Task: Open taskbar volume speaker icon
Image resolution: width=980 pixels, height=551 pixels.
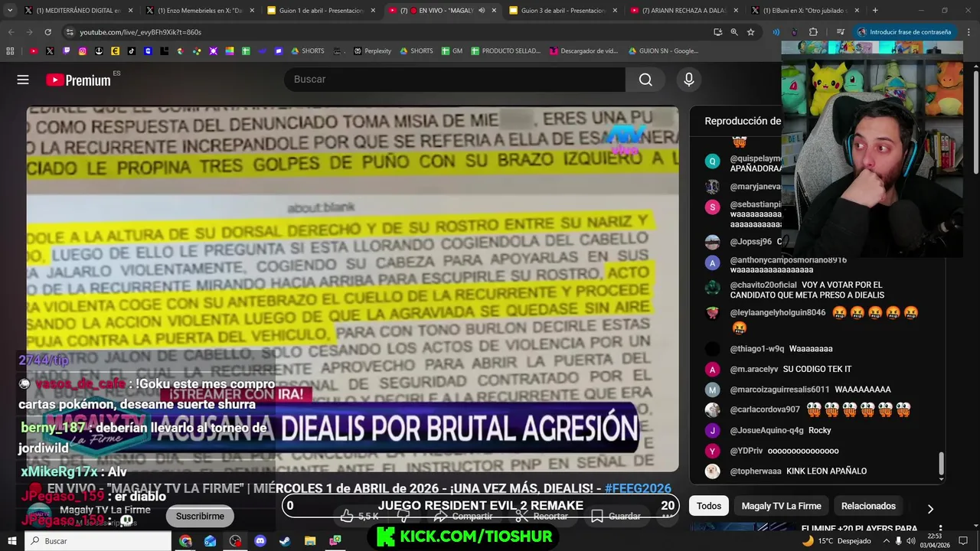Action: pyautogui.click(x=911, y=541)
